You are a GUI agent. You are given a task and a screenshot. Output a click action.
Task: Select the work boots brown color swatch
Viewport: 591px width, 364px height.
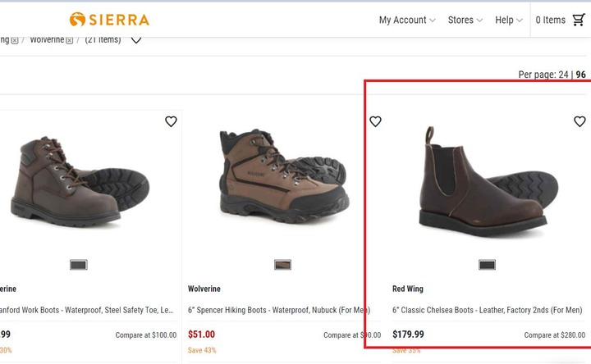click(79, 265)
